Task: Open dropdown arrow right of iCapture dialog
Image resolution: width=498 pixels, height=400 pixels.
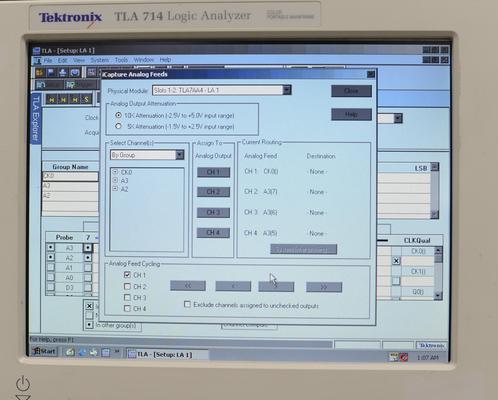Action: (x=398, y=118)
